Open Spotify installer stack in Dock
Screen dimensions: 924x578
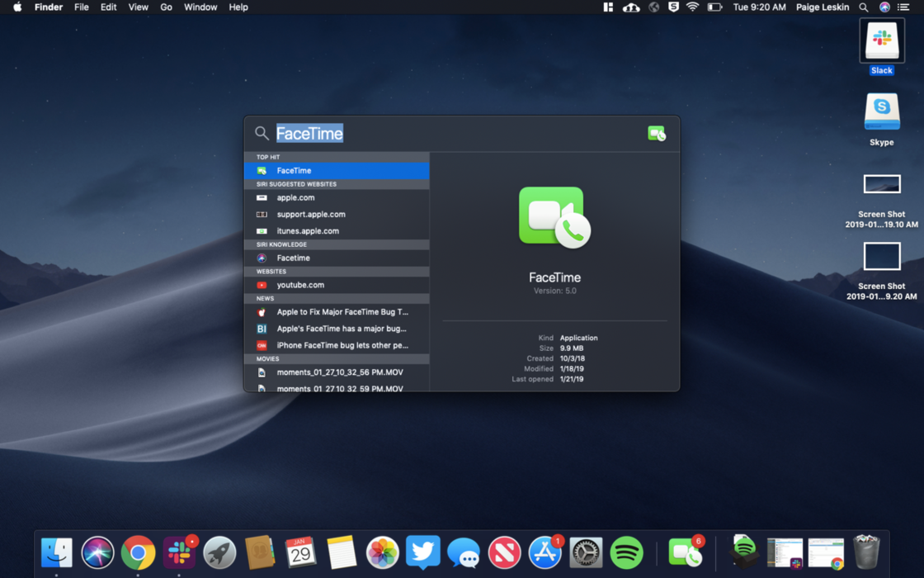click(744, 552)
